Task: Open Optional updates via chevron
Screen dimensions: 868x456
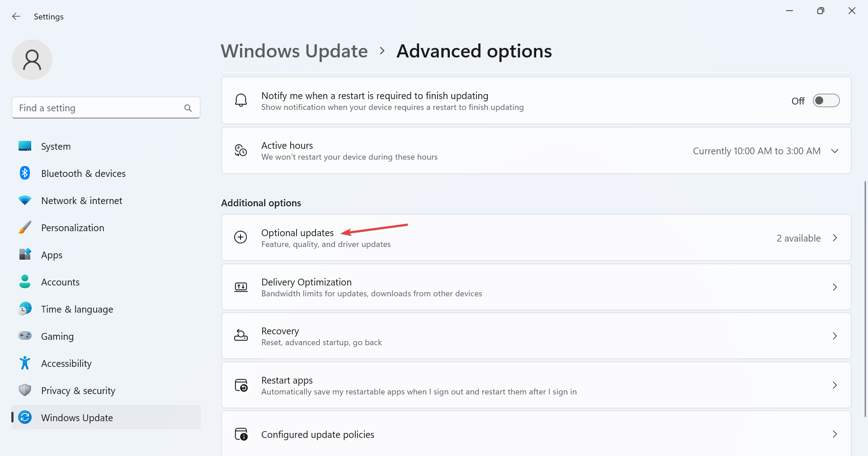Action: coord(835,238)
